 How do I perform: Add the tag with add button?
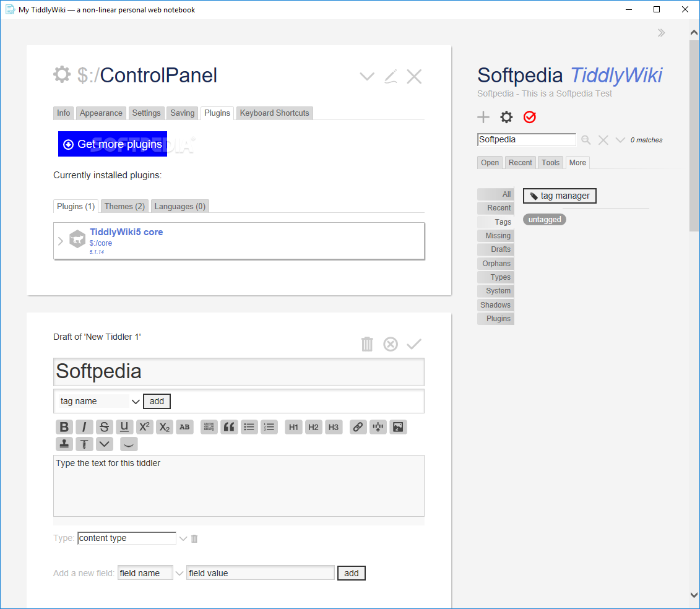pyautogui.click(x=157, y=402)
